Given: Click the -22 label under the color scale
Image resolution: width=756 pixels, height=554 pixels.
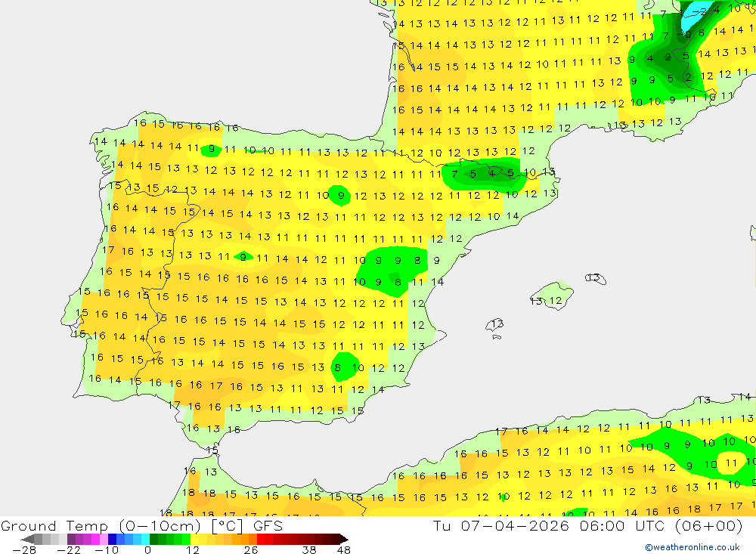Looking at the screenshot, I should coord(69,550).
